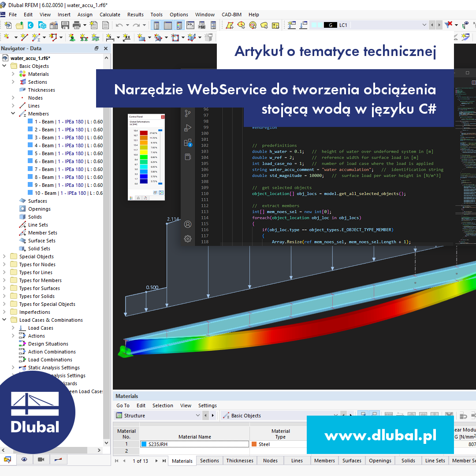Select the New Node tool icon
476x476 pixels.
pyautogui.click(x=7, y=37)
